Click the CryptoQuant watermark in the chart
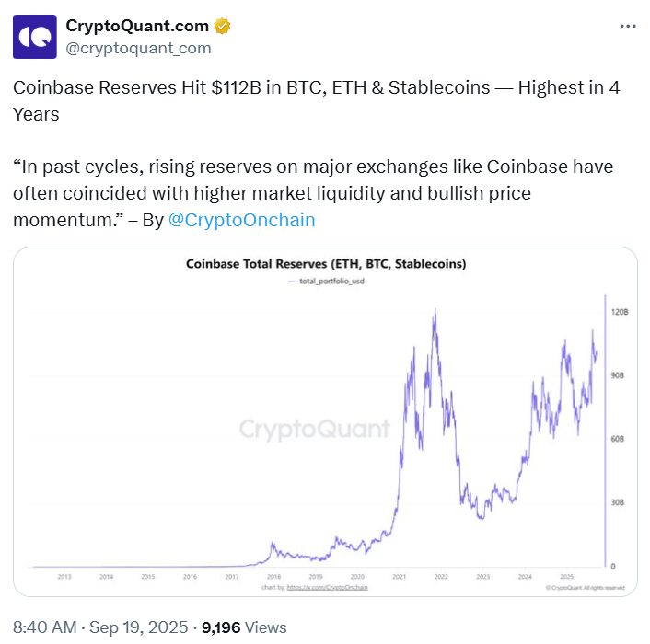Viewport: 650px width, 644px height. pos(315,429)
